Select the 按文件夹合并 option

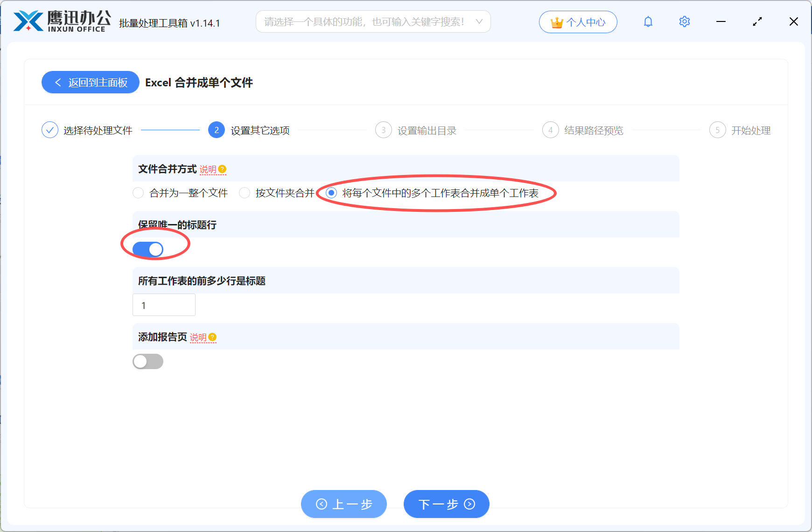click(x=244, y=193)
